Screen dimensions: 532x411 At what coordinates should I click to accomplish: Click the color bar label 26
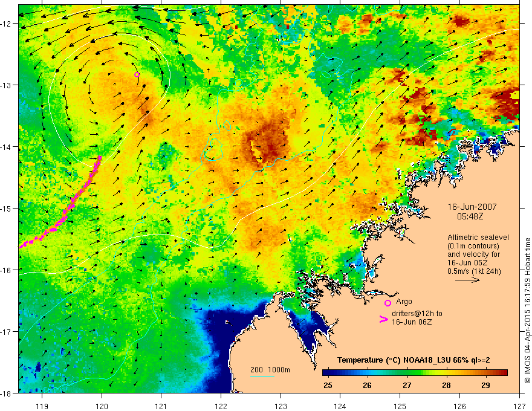click(x=367, y=385)
